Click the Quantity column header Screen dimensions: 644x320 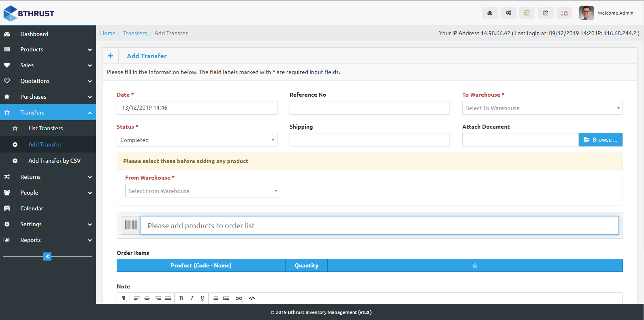pos(306,265)
